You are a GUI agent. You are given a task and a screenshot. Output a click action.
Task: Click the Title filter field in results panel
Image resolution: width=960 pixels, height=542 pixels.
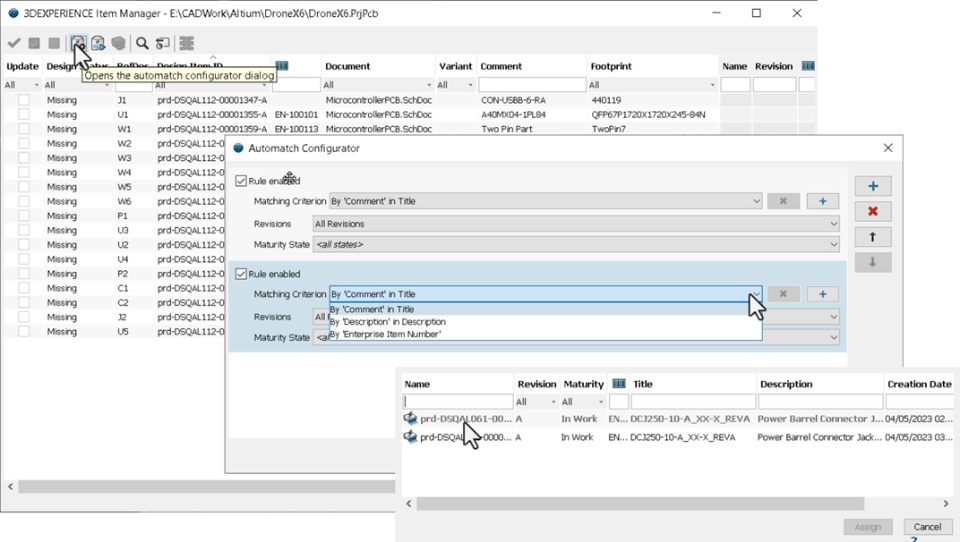coord(693,402)
